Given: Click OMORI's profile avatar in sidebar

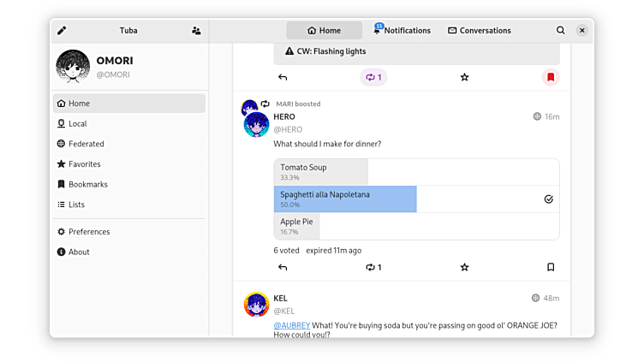Looking at the screenshot, I should (73, 67).
